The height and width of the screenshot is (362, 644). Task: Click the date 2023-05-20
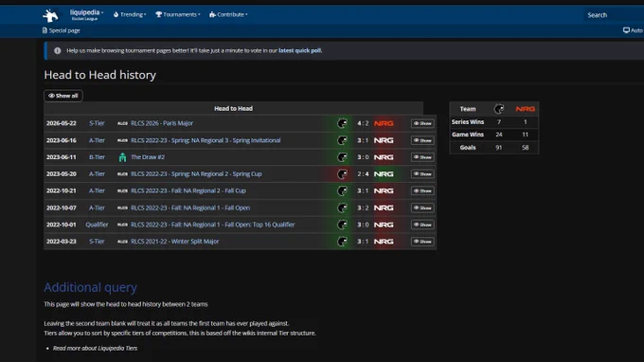[62, 173]
